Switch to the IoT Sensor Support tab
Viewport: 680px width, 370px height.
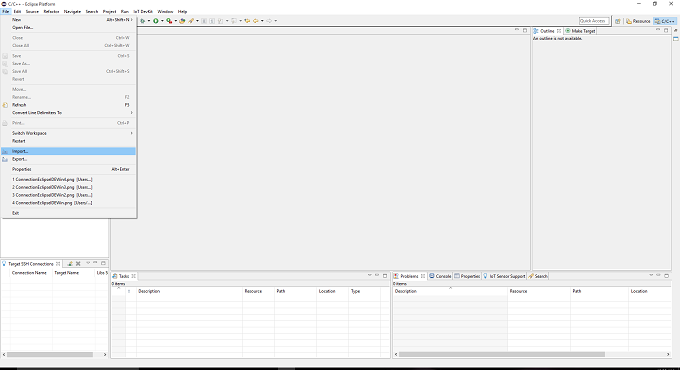[x=504, y=276]
